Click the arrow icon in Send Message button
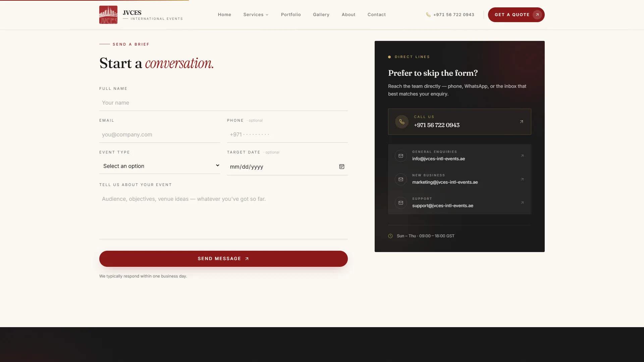 tap(247, 259)
